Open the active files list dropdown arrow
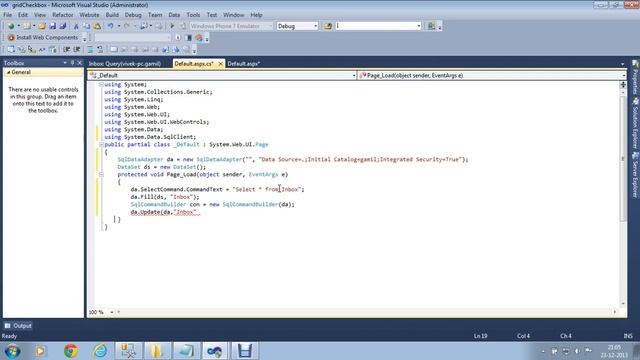This screenshot has width=640, height=360. click(x=622, y=64)
